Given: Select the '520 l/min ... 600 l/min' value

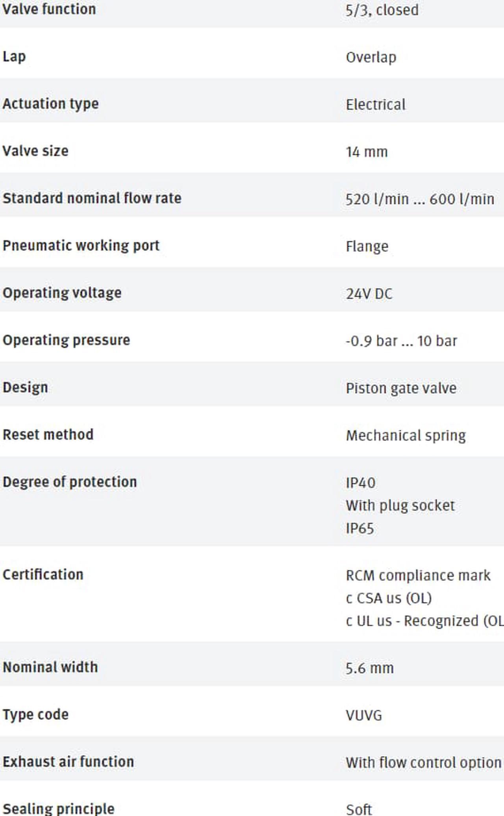Looking at the screenshot, I should 420,199.
